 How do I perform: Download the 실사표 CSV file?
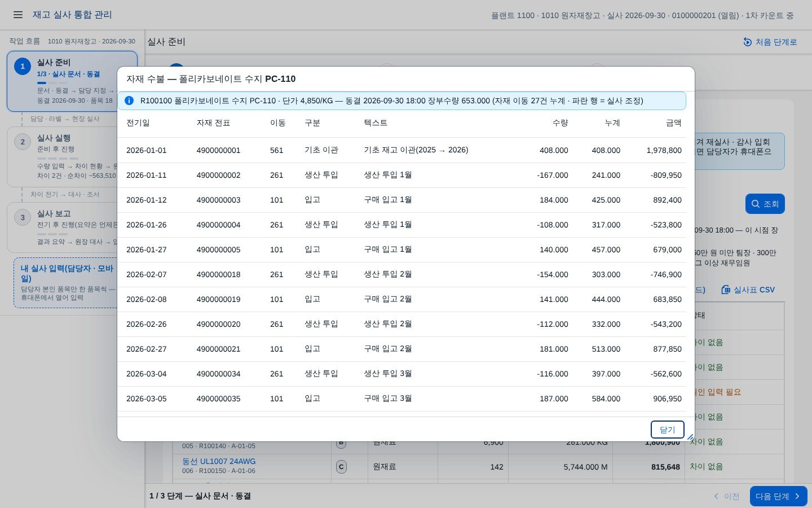tap(748, 290)
